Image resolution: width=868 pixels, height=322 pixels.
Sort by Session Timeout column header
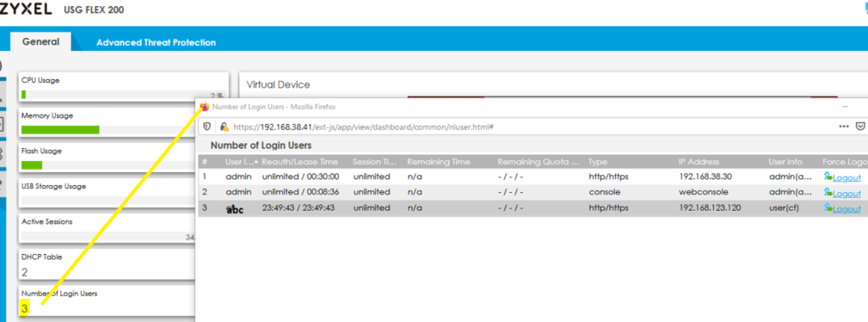pyautogui.click(x=376, y=162)
